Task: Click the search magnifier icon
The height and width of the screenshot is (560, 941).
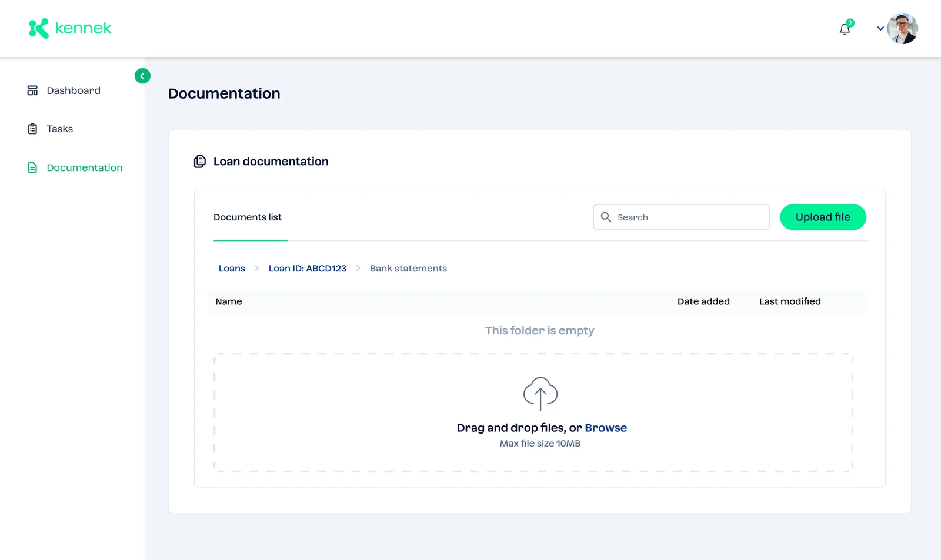Action: [606, 217]
